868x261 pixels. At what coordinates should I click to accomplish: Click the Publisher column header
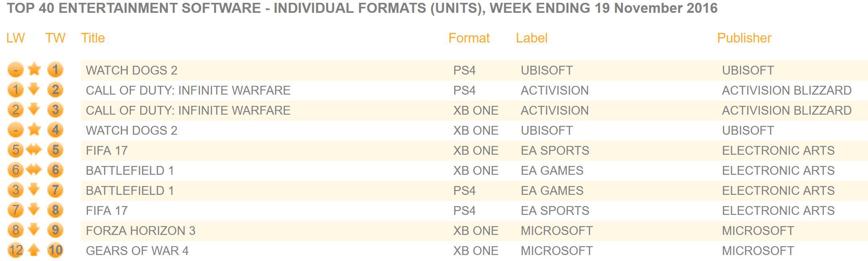pos(744,38)
